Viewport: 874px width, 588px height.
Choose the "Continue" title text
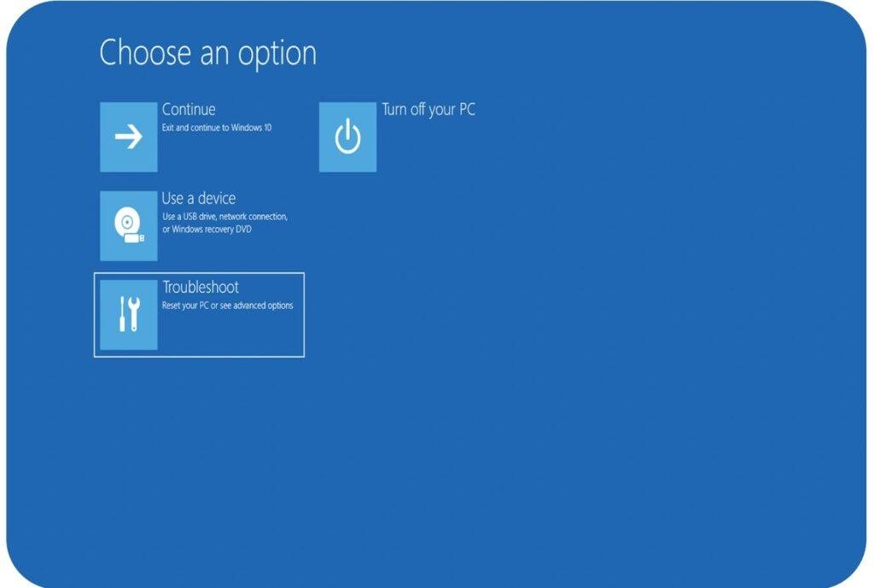click(x=189, y=109)
